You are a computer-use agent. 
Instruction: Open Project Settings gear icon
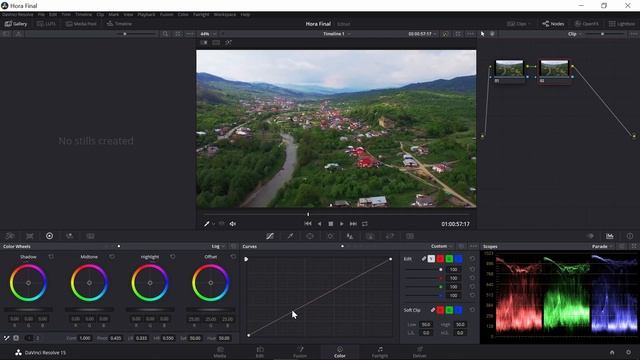pos(628,352)
